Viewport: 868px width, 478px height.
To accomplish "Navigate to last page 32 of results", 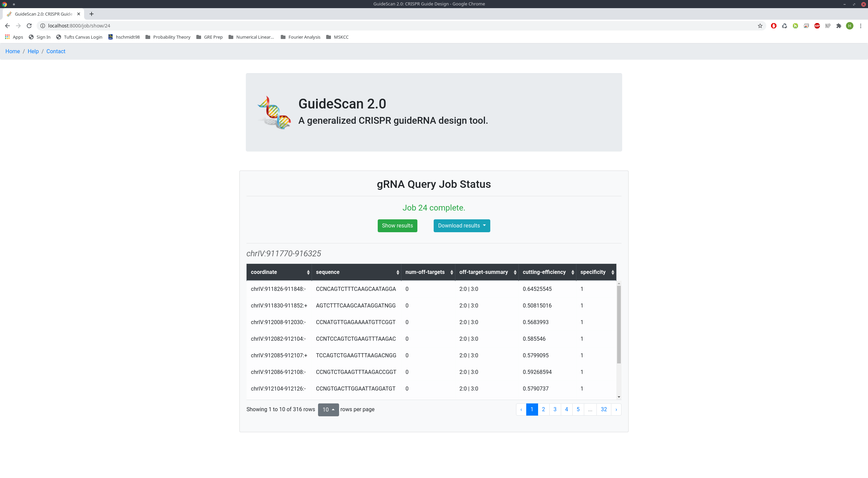I will tap(603, 409).
